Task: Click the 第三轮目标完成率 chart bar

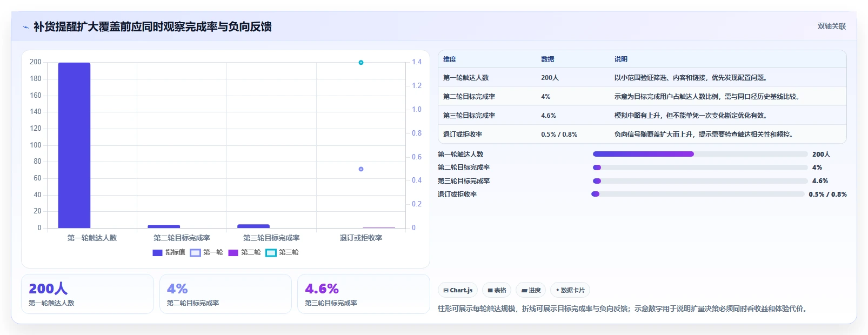Action: click(x=253, y=226)
